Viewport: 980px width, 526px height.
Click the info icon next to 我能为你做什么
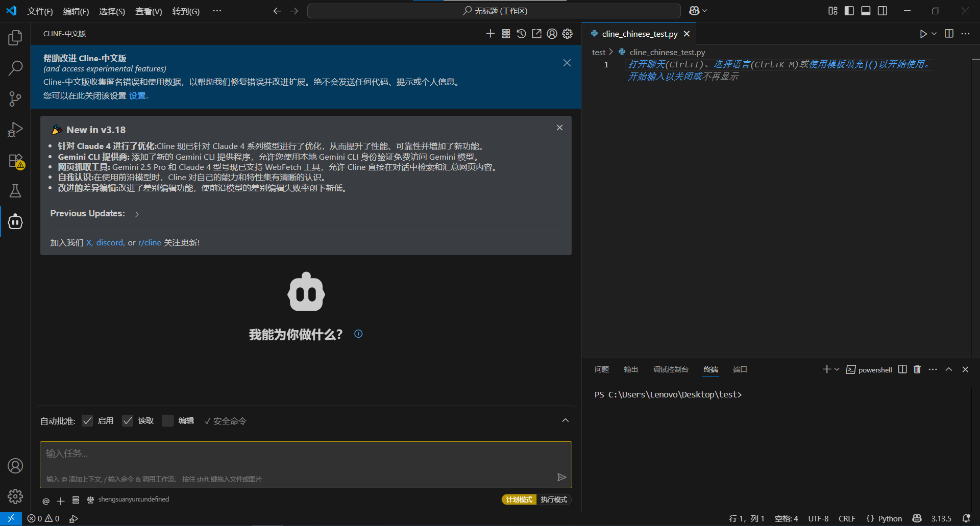pos(358,334)
